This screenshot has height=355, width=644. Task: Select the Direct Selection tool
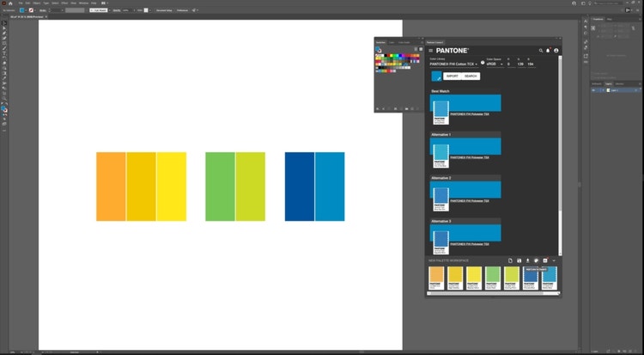coord(4,28)
